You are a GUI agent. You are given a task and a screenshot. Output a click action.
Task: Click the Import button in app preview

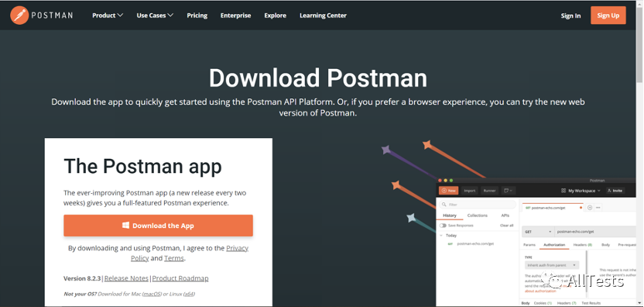(x=469, y=191)
